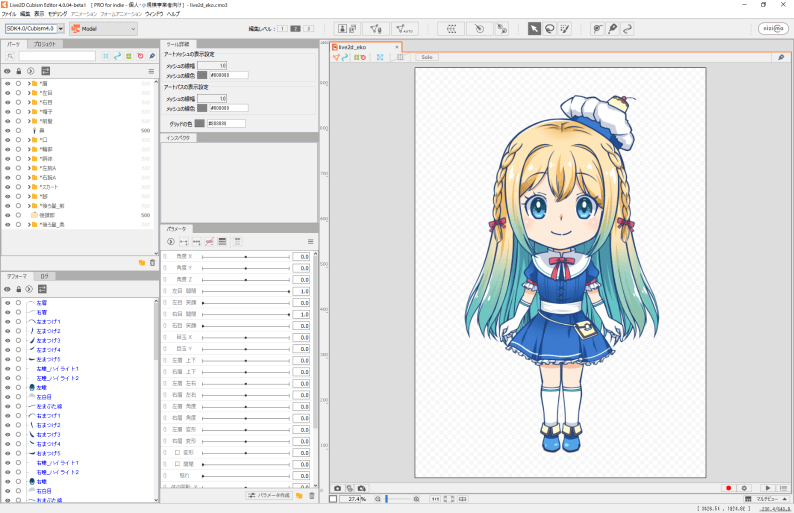Toggle visibility of 左まつげ3 item
794x513 pixels.
pos(8,340)
